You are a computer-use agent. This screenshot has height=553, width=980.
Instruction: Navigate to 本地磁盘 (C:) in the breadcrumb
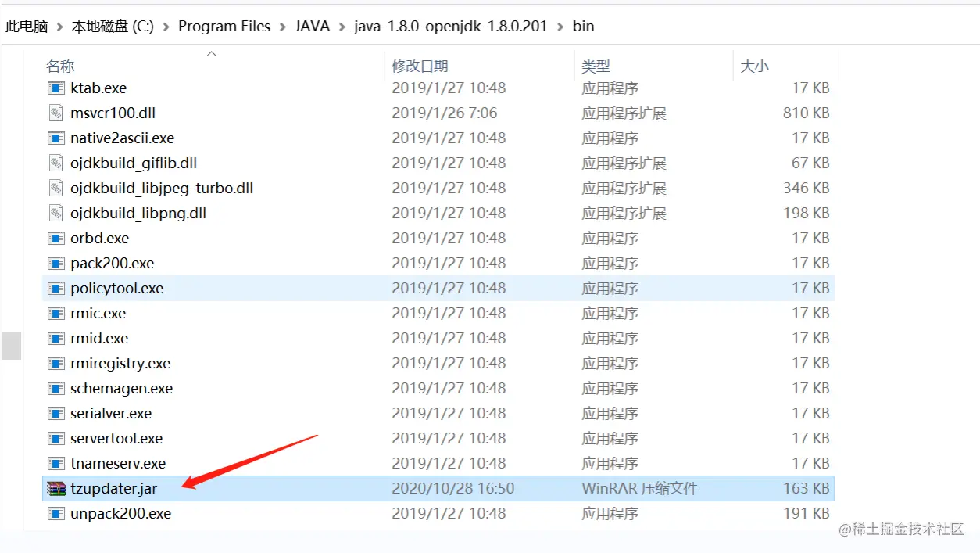tap(113, 27)
